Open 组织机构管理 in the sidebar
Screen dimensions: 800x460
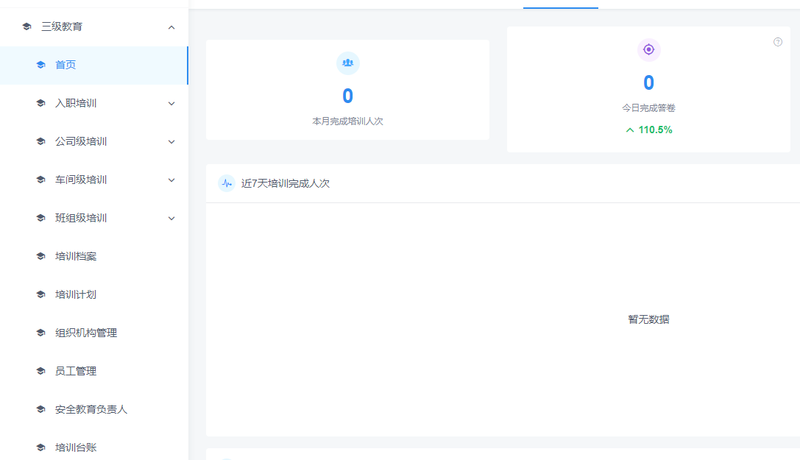click(x=94, y=333)
